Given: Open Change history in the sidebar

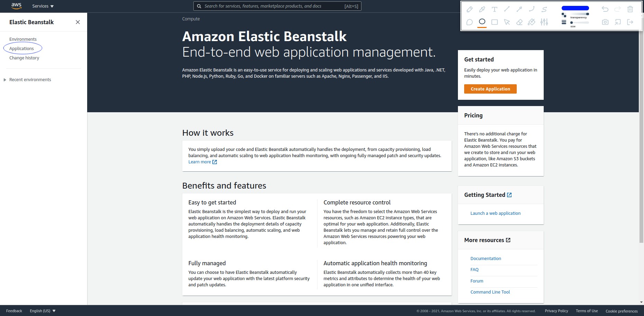Looking at the screenshot, I should (24, 58).
